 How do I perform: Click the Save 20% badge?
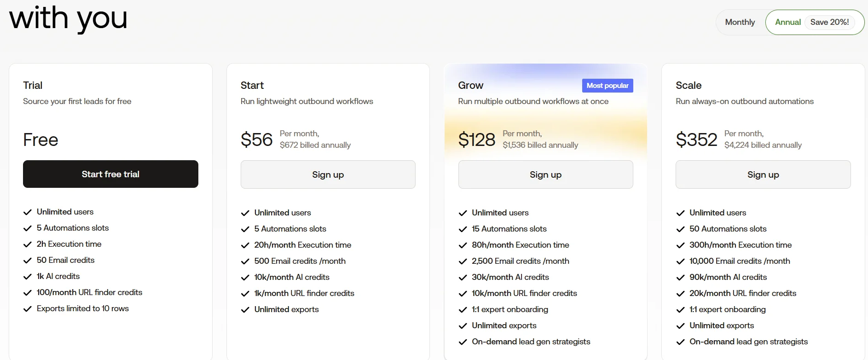829,22
